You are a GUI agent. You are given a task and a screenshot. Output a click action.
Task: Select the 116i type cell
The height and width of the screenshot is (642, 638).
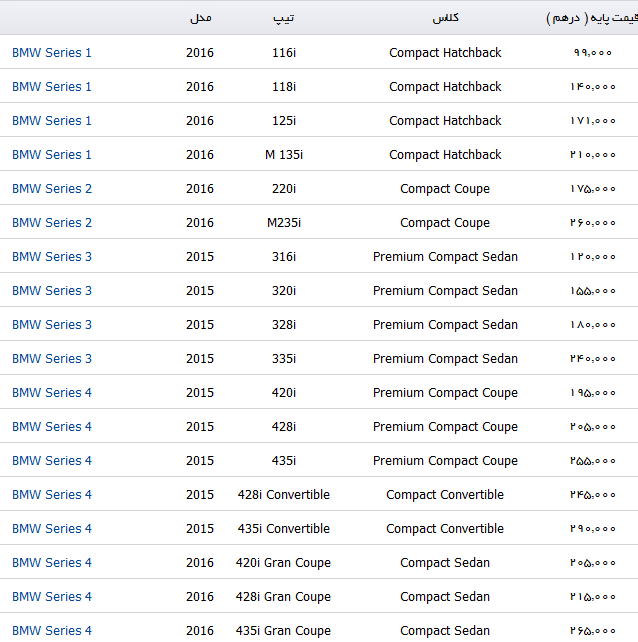click(x=284, y=53)
